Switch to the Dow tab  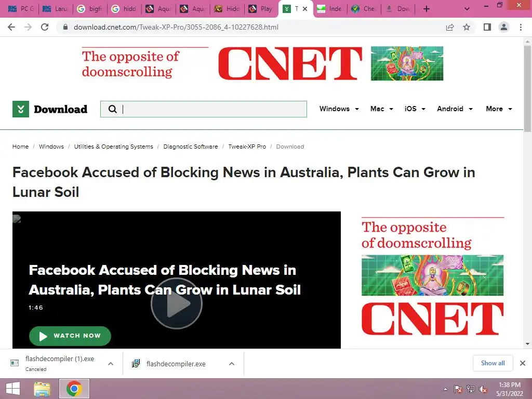click(x=397, y=9)
